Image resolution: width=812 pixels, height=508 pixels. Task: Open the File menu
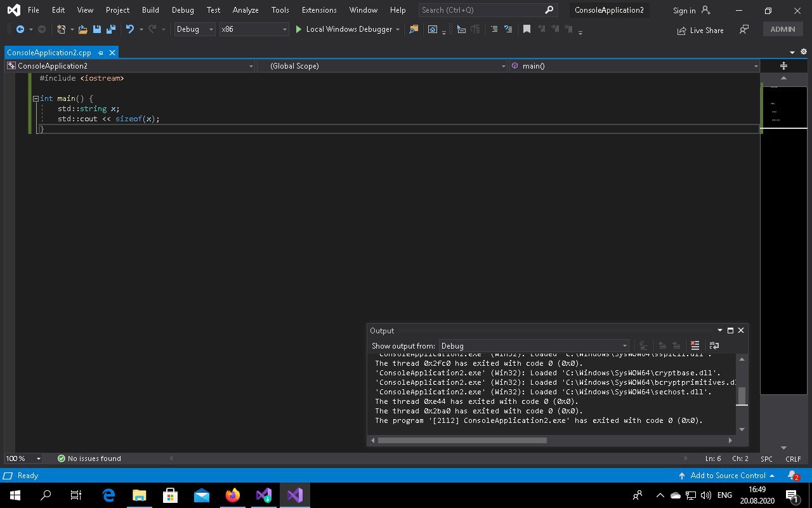[x=33, y=10]
